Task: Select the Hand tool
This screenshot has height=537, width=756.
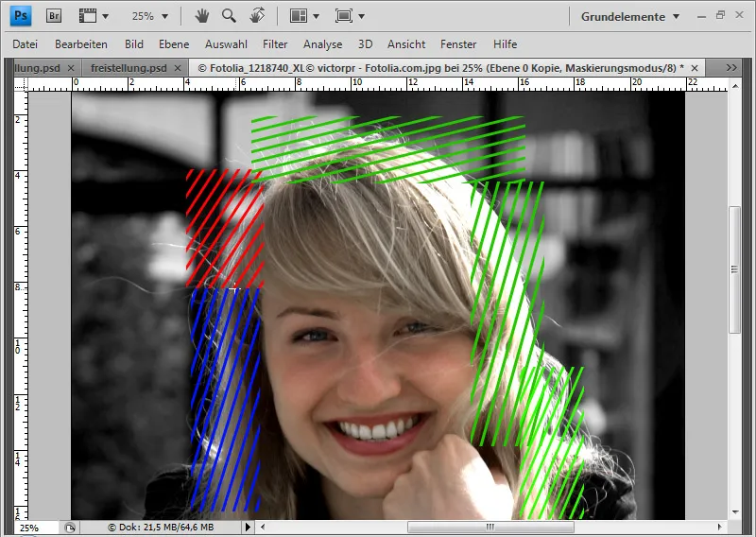Action: tap(202, 16)
